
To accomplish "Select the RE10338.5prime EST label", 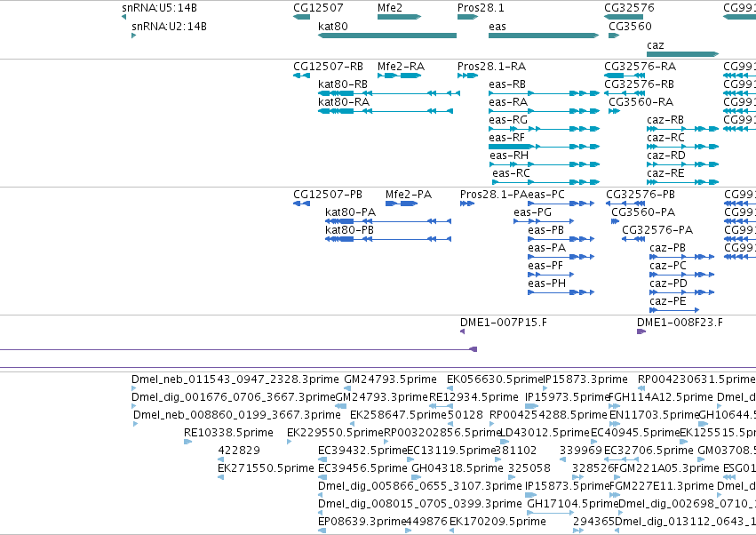I will tap(228, 433).
